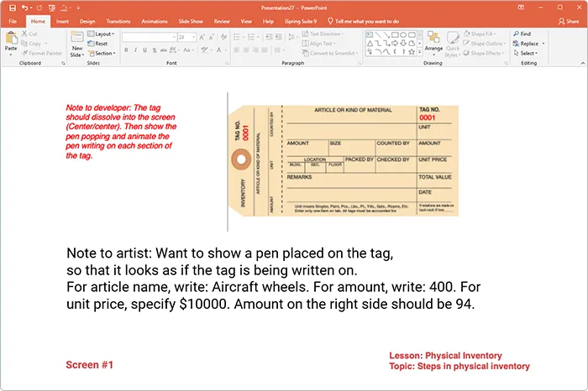Switch to the Design tab

[x=87, y=21]
